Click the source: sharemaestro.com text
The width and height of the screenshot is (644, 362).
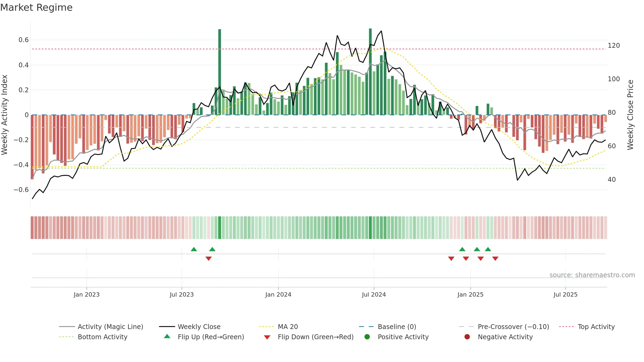(592, 275)
